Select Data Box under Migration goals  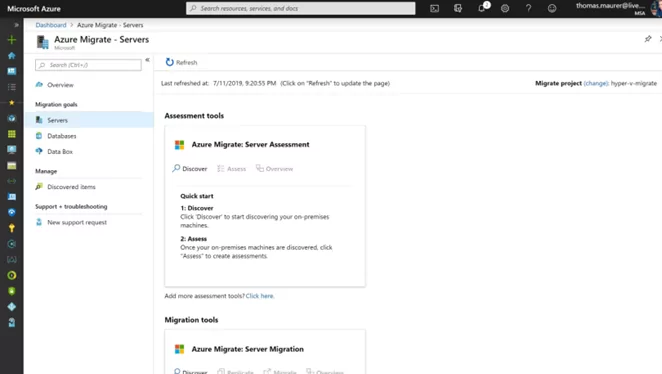60,152
